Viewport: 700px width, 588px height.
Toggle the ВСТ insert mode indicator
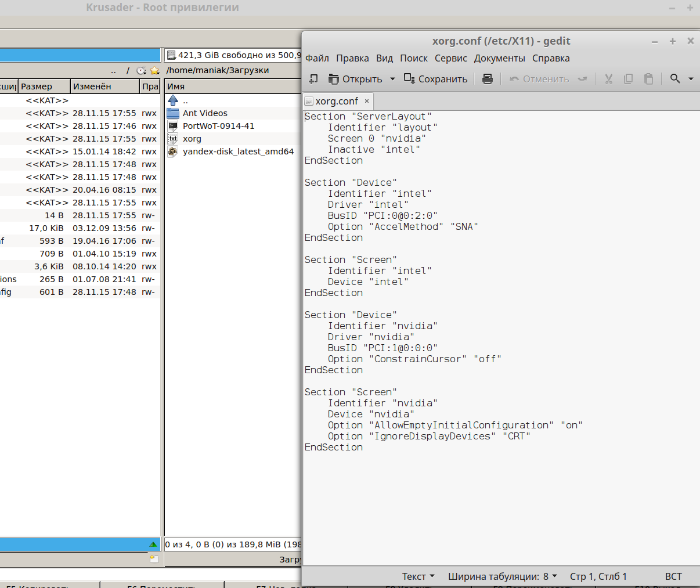click(673, 576)
